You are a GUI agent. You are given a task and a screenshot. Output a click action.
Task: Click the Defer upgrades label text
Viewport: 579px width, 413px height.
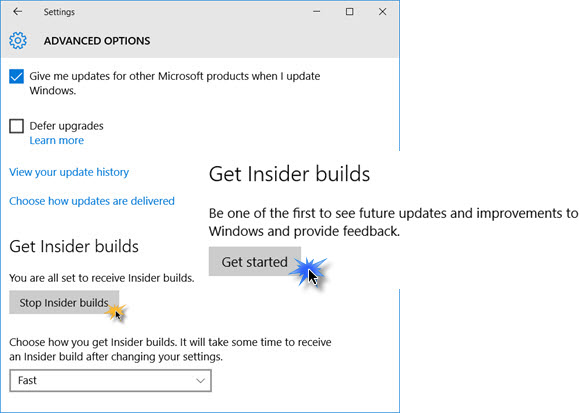point(66,126)
